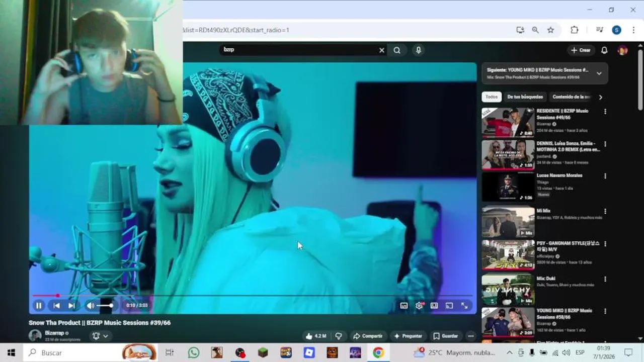Viewport: 644px width, 362px height.
Task: Open options menu for Mi Mix
Action: click(x=605, y=211)
